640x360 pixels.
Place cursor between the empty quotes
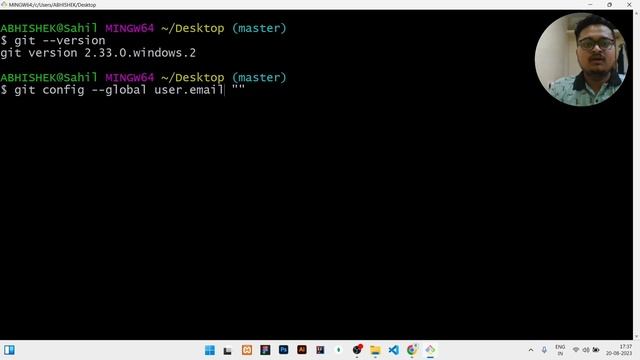pos(238,89)
